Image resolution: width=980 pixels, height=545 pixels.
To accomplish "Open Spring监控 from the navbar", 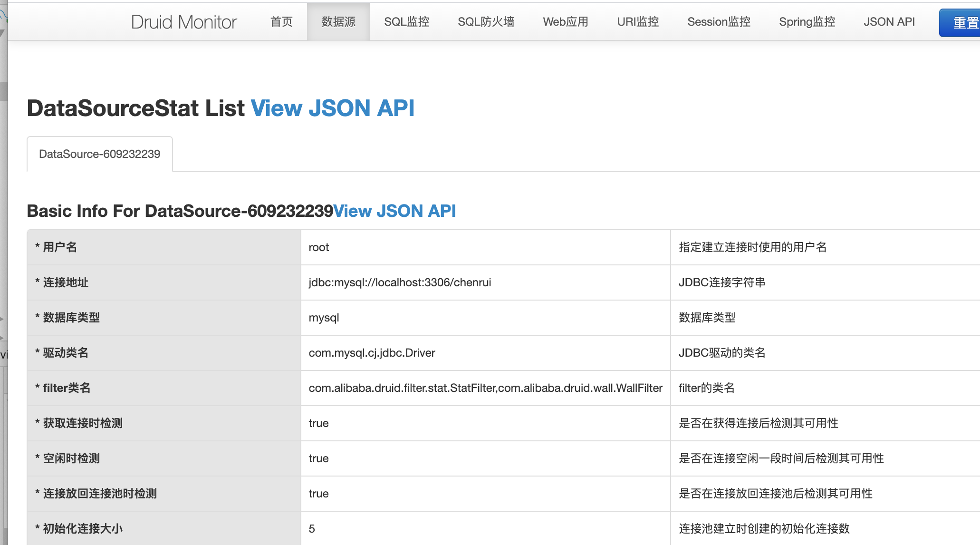I will pos(807,22).
